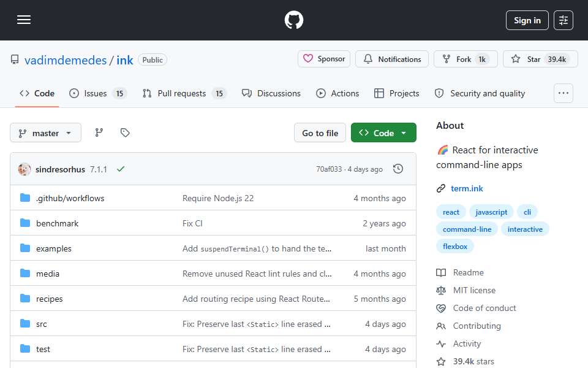Select the react topic tag
Screen dimensions: 588x368
451,212
